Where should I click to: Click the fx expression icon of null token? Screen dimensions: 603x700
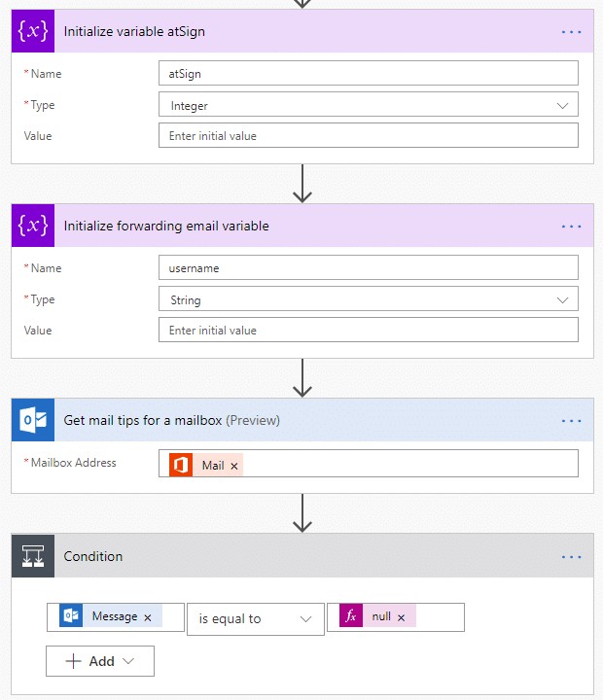point(351,616)
